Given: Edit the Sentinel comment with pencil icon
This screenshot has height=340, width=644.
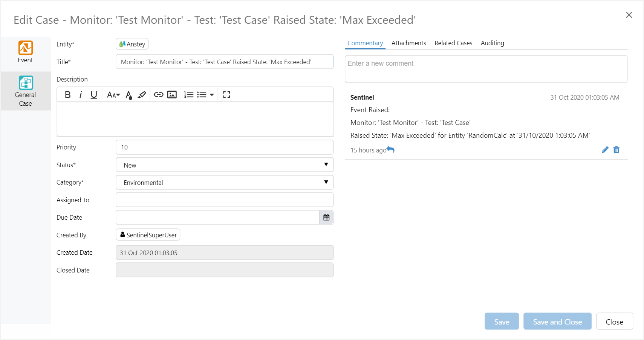Looking at the screenshot, I should pos(605,150).
